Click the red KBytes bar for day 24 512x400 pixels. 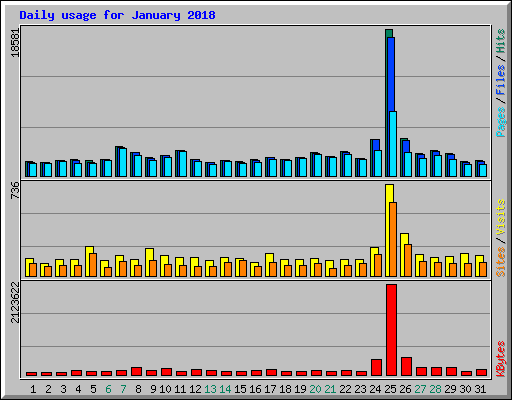(376, 367)
